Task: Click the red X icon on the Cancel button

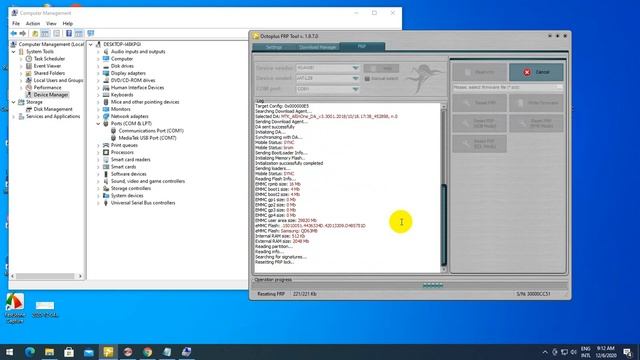Action: (527, 72)
